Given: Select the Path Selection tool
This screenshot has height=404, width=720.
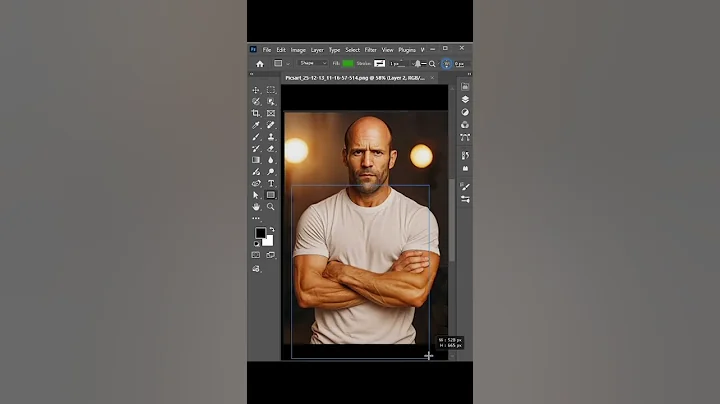Looking at the screenshot, I should point(256,195).
